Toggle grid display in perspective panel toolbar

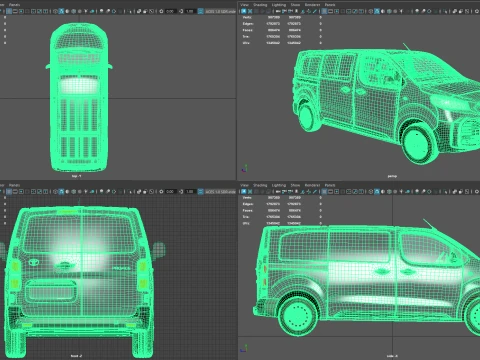tap(325, 11)
